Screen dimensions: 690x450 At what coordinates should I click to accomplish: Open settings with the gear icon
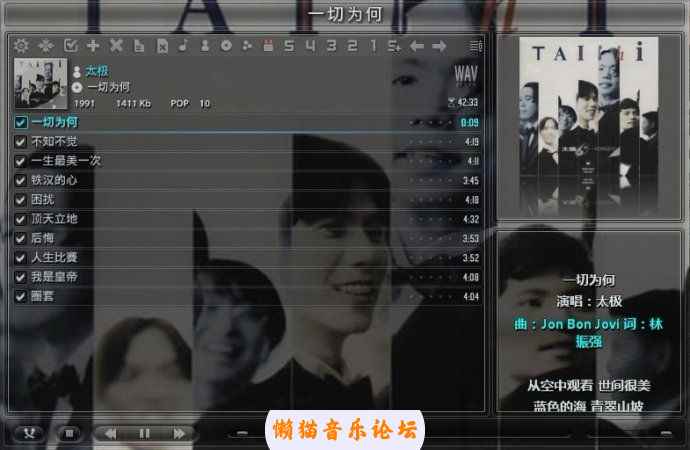point(22,46)
